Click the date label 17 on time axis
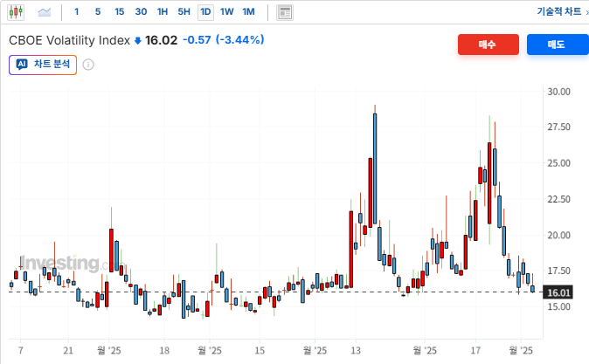589x364 pixels. point(475,351)
